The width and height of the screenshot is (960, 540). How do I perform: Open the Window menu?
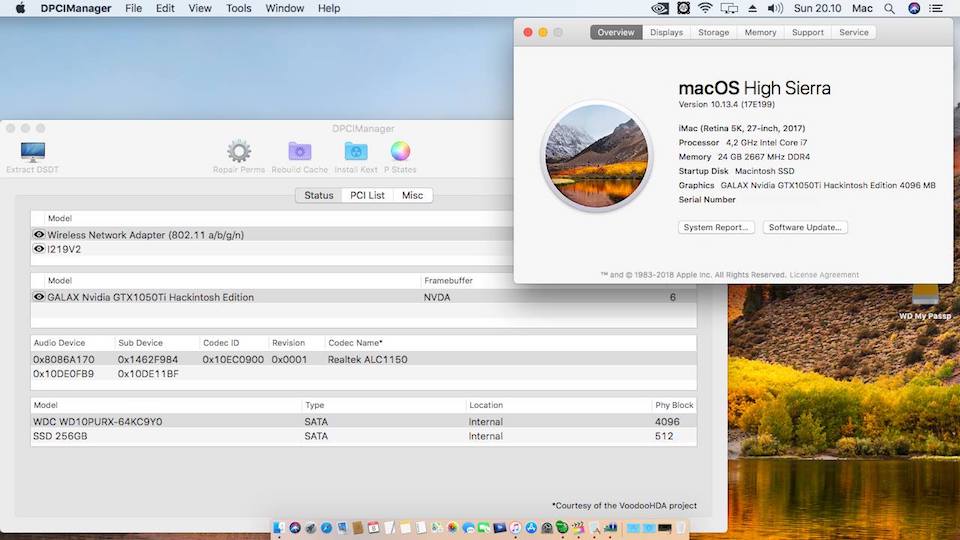pyautogui.click(x=285, y=9)
